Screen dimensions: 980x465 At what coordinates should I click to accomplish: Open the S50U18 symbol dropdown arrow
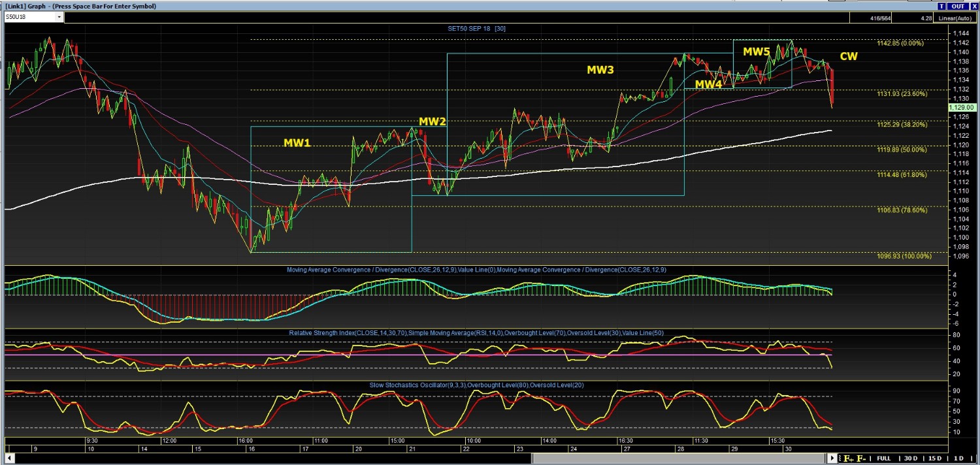59,18
